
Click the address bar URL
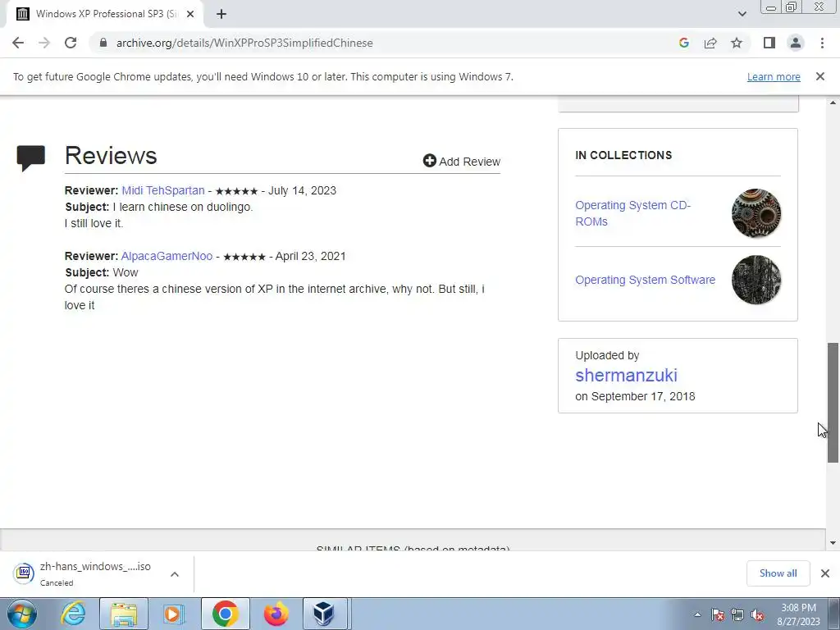(244, 43)
